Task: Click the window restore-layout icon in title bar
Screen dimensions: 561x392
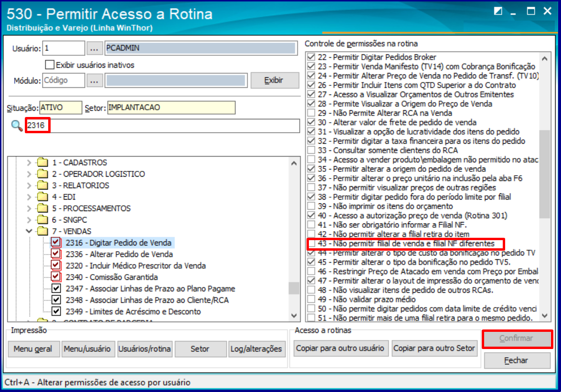Action: pyautogui.click(x=497, y=11)
